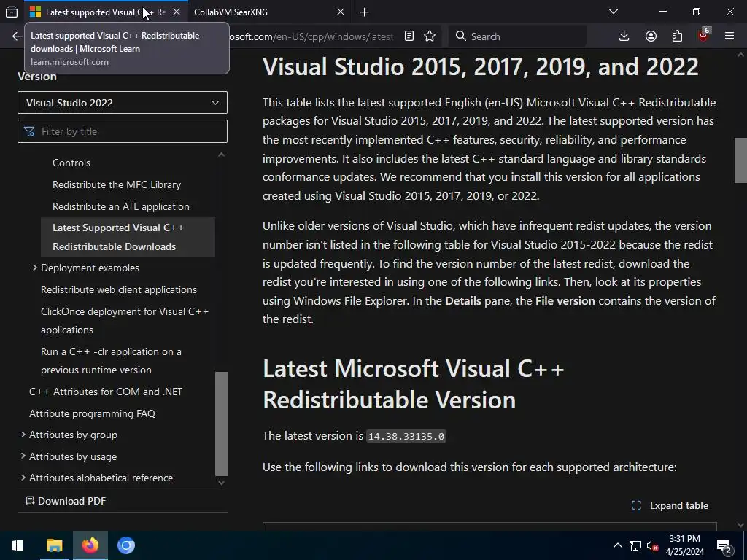Expand Attributes alphabetical reference
This screenshot has height=560, width=747.
pos(23,477)
